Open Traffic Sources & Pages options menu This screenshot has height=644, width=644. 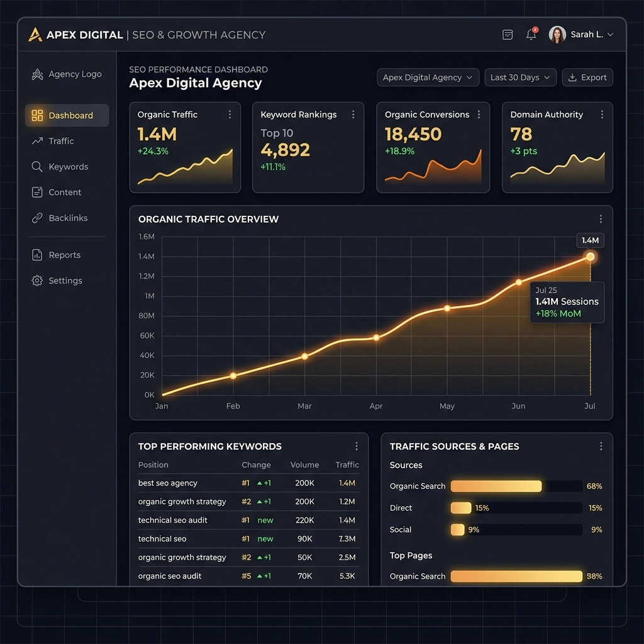(601, 446)
